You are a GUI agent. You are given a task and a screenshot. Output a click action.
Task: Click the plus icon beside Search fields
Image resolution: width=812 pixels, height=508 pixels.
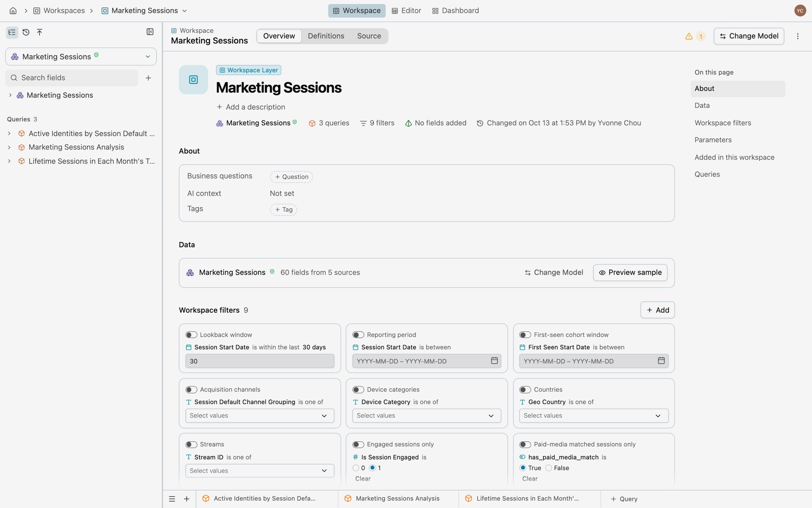click(148, 78)
